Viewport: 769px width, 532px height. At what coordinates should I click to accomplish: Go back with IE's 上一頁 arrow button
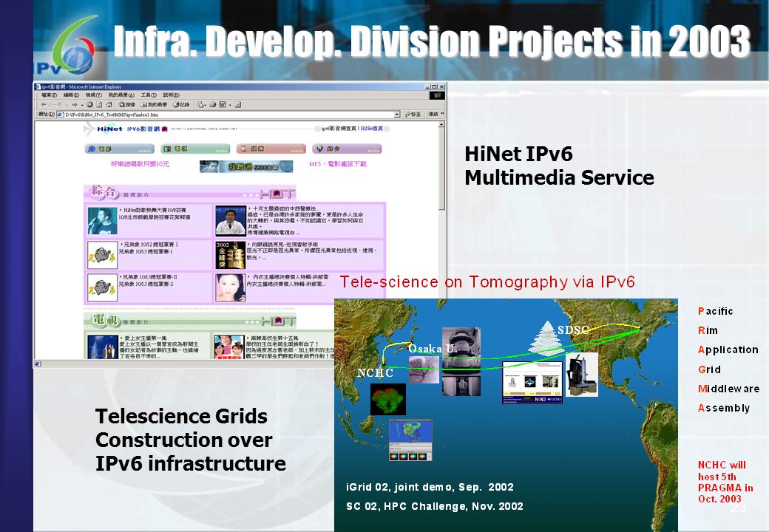(x=52, y=104)
